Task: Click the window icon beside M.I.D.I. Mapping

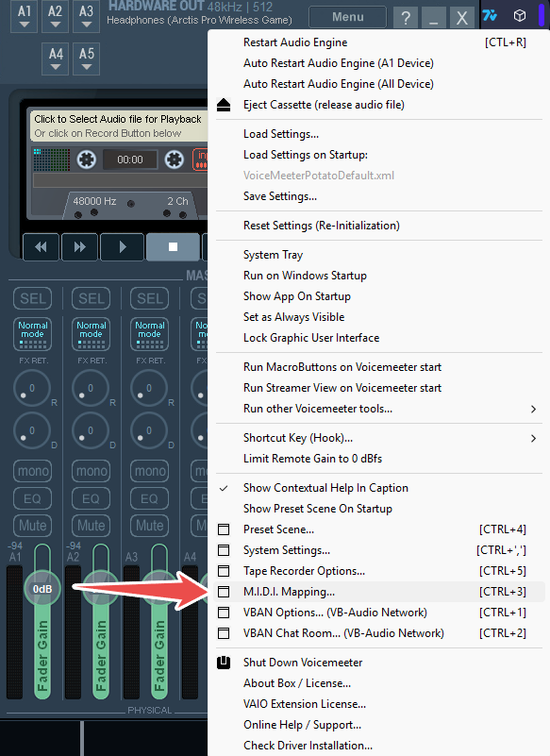Action: (224, 592)
